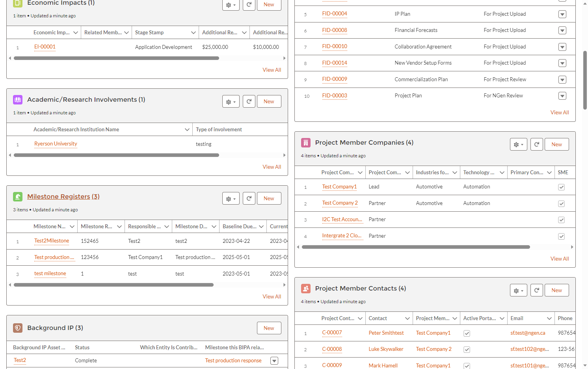Image resolution: width=588 pixels, height=369 pixels.
Task: Click the page vertical scrollbar
Action: point(585,80)
